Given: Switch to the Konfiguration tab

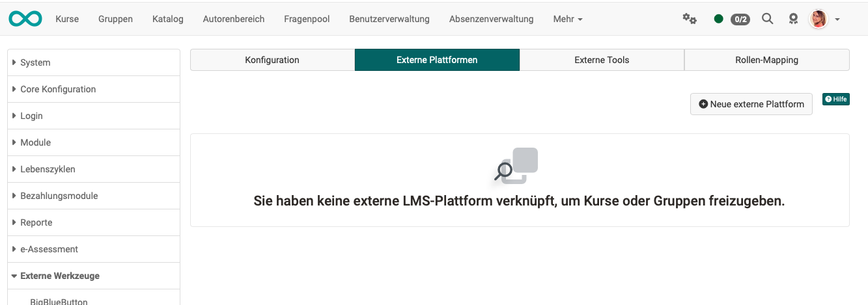Looking at the screenshot, I should (x=272, y=60).
